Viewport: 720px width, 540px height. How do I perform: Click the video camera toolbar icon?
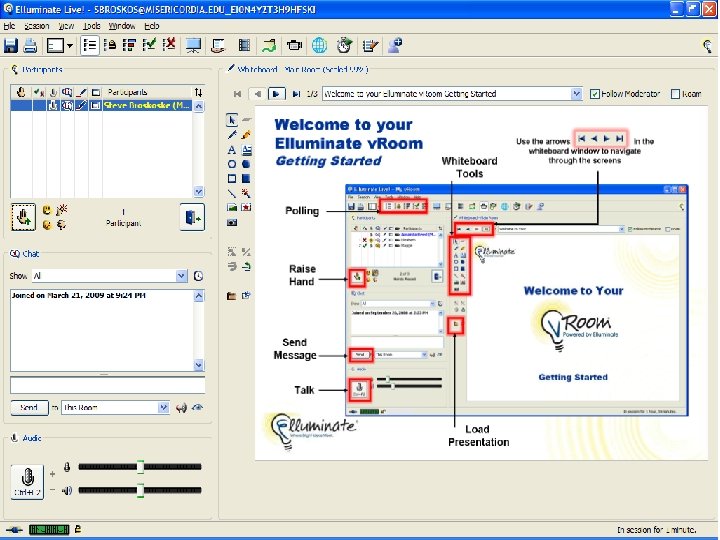[294, 45]
